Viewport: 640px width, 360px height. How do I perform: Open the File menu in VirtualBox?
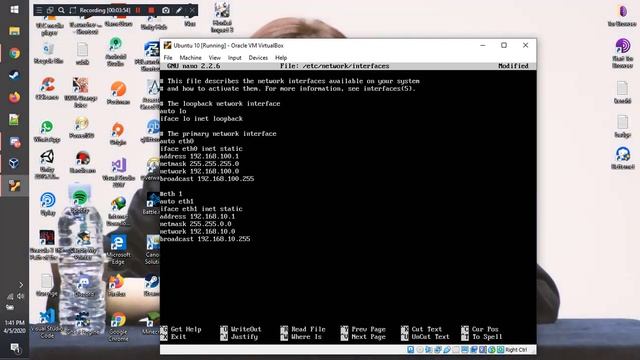(x=168, y=58)
